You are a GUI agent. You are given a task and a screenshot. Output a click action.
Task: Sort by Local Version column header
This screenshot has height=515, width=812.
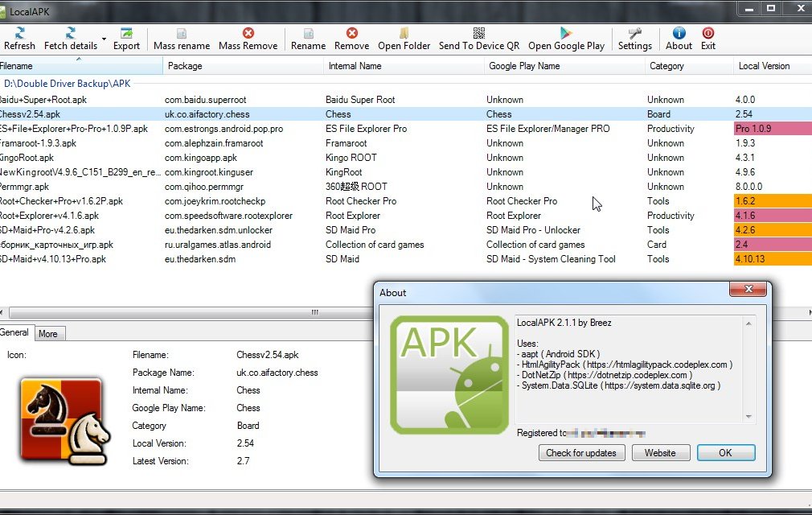coord(773,66)
